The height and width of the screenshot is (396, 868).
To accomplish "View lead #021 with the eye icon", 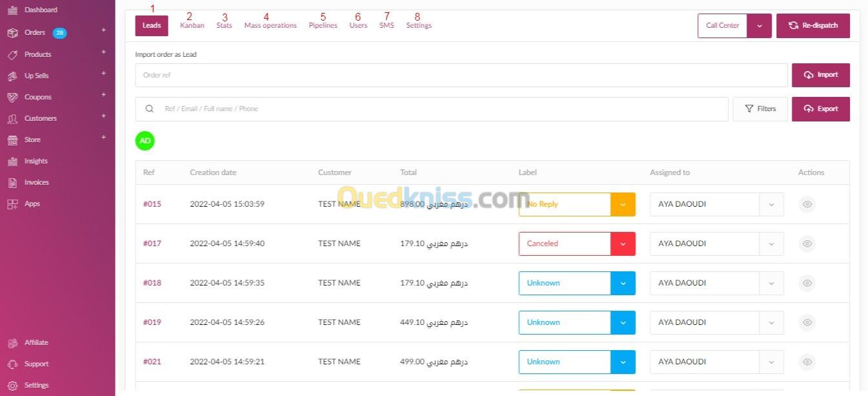I will coord(807,362).
